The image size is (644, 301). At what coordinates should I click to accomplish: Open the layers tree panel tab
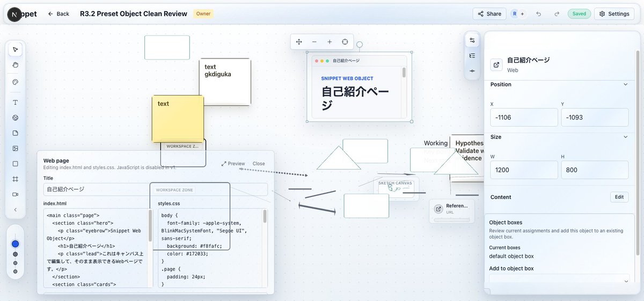point(472,55)
